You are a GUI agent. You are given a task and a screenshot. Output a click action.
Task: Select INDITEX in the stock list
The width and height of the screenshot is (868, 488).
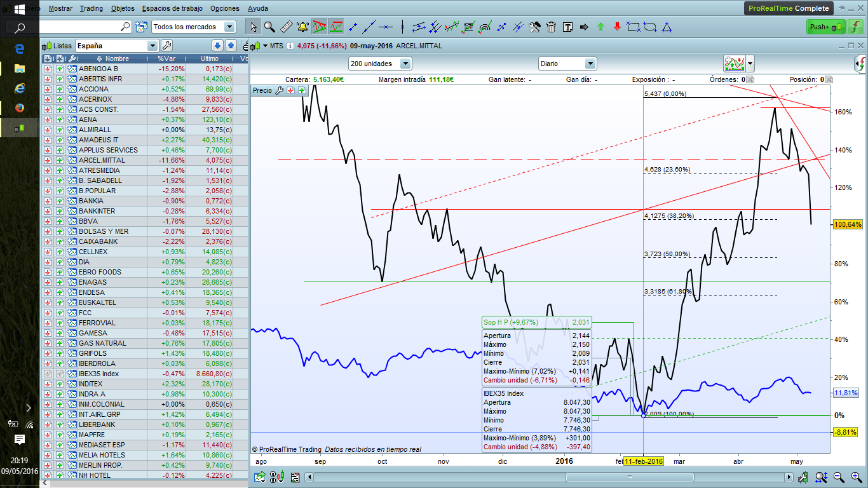click(x=91, y=384)
